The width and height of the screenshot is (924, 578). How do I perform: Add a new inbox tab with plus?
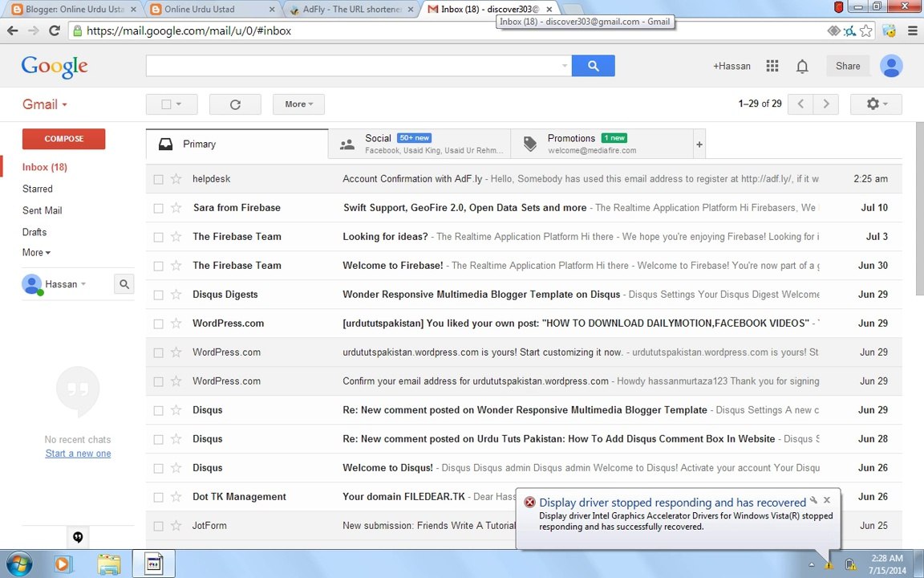[x=699, y=144]
